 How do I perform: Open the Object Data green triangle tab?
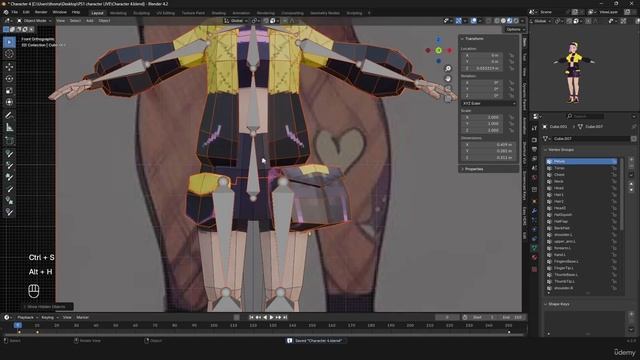534,248
